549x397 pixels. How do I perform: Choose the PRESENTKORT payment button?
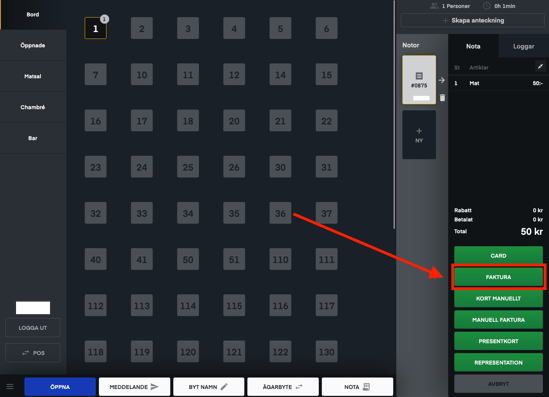point(498,341)
